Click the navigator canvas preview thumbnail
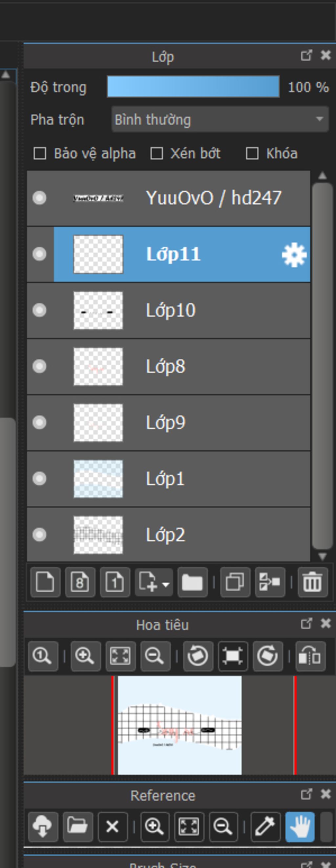Screen dimensions: 336x868 tap(179, 725)
